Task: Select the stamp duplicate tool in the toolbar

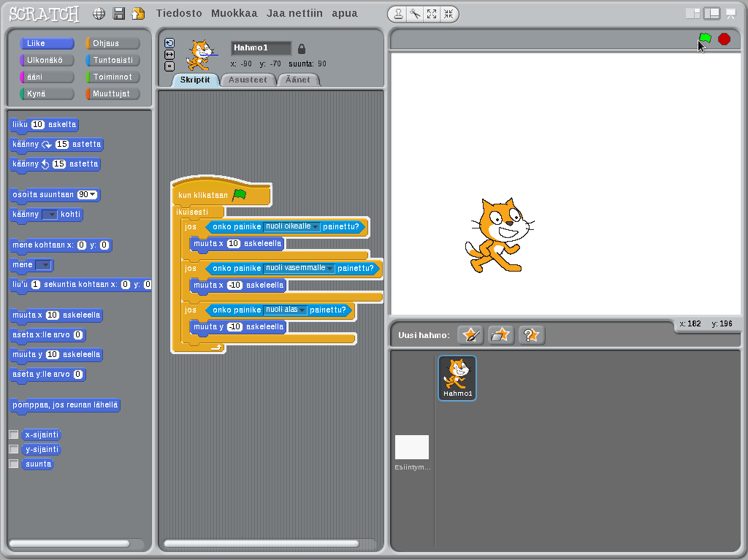Action: coord(398,14)
